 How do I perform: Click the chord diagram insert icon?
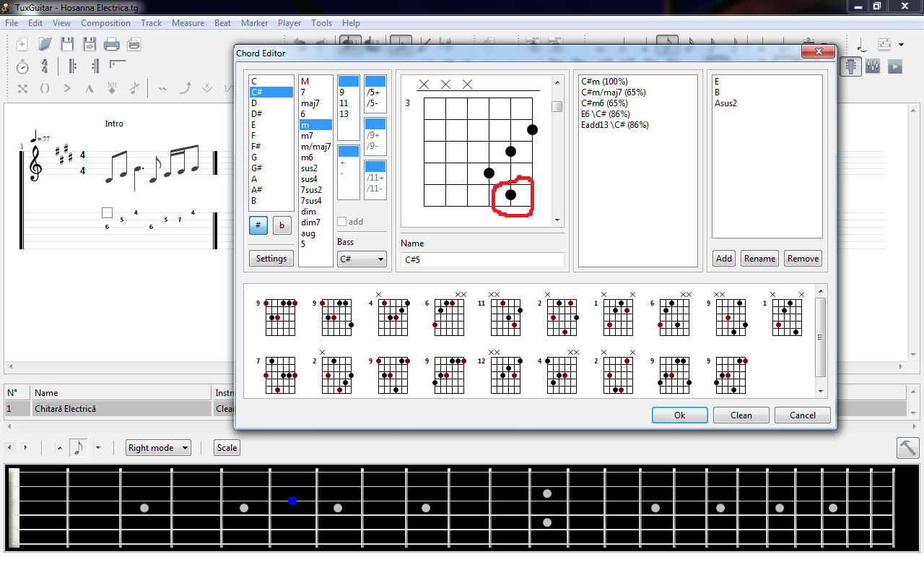[x=884, y=45]
